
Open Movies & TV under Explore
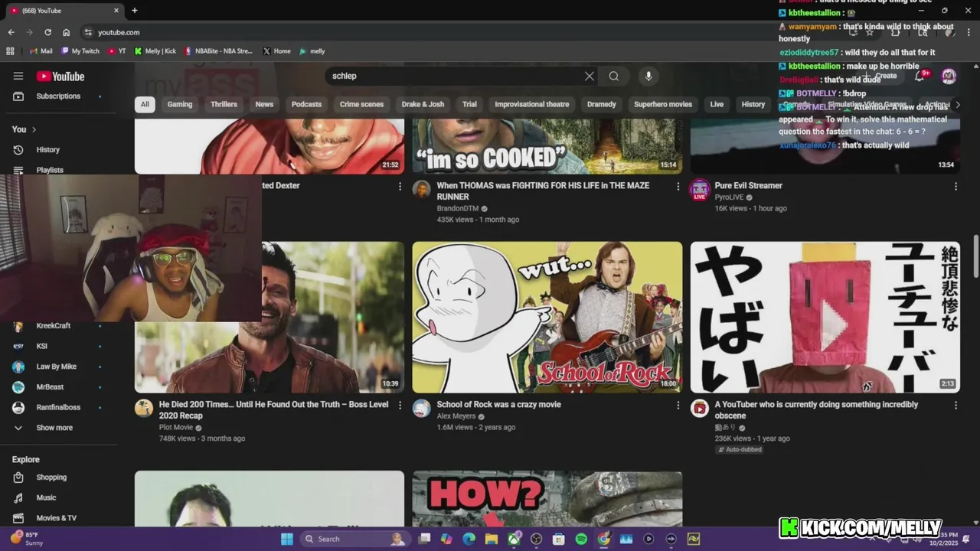58,518
